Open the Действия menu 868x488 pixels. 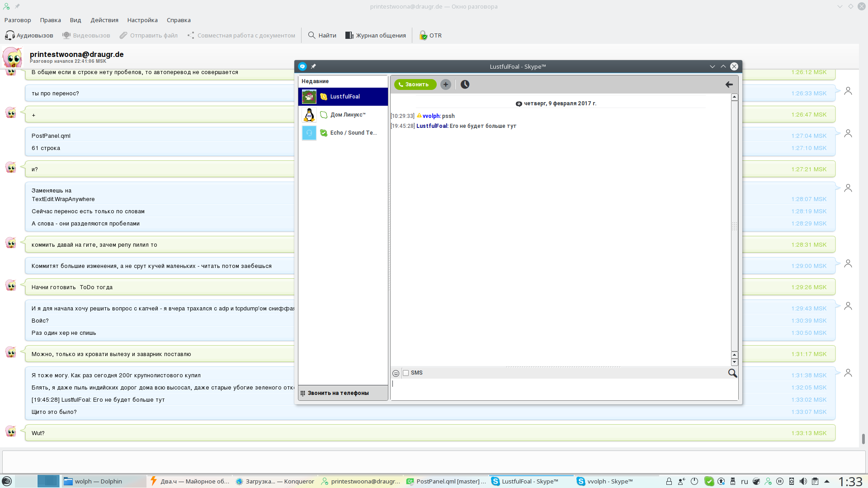[x=104, y=20]
